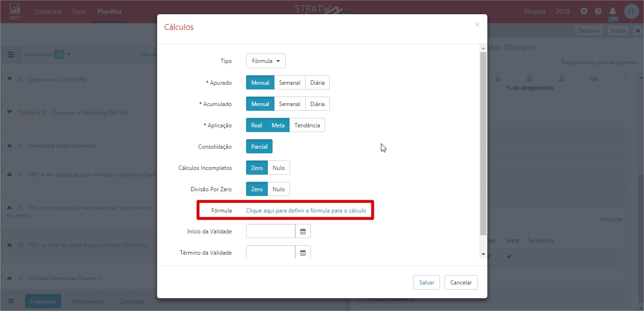Open the help question mark icon
This screenshot has width=644, height=311.
click(x=598, y=11)
